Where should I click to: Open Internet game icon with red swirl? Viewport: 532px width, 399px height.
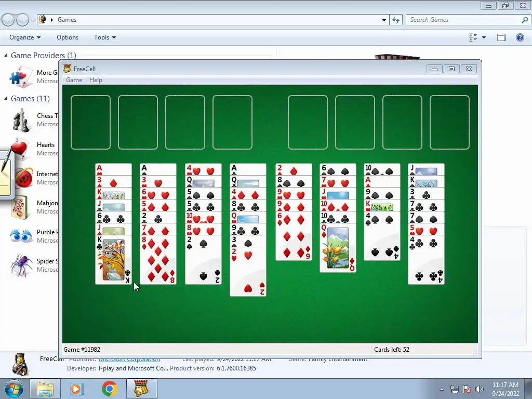click(x=24, y=178)
